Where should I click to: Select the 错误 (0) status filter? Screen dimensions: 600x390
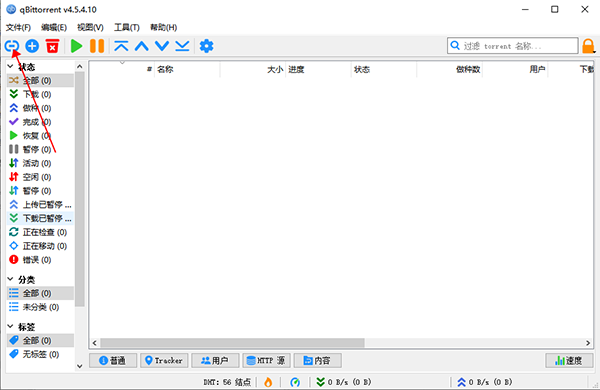40,259
